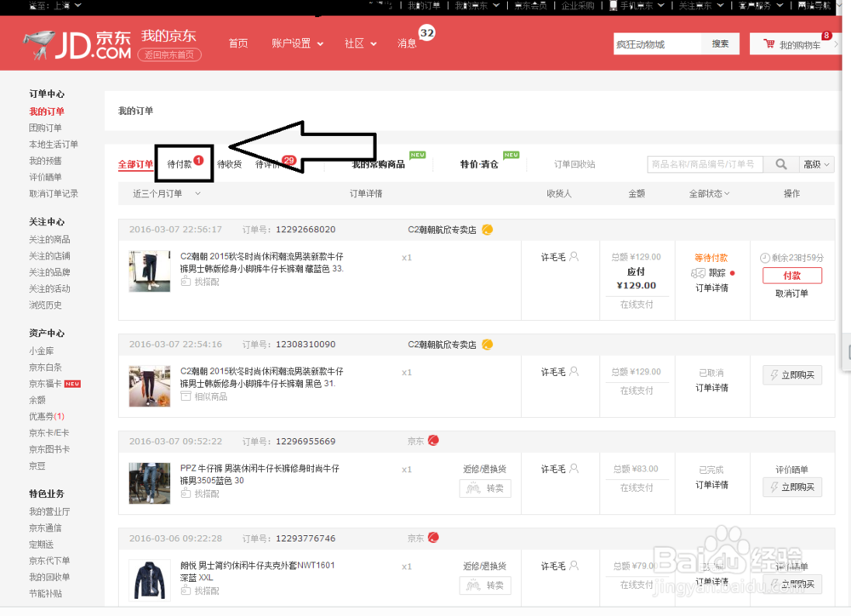Click the 搜索 button in header
The height and width of the screenshot is (616, 851).
720,43
